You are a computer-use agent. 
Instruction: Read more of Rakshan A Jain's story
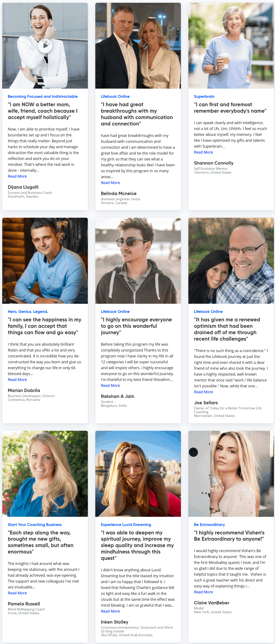110,385
